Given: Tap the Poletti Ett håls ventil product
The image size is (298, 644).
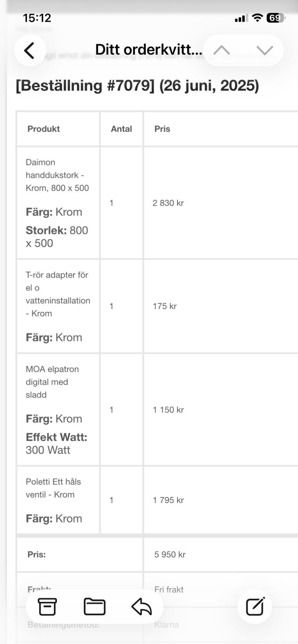Looking at the screenshot, I should (53, 488).
